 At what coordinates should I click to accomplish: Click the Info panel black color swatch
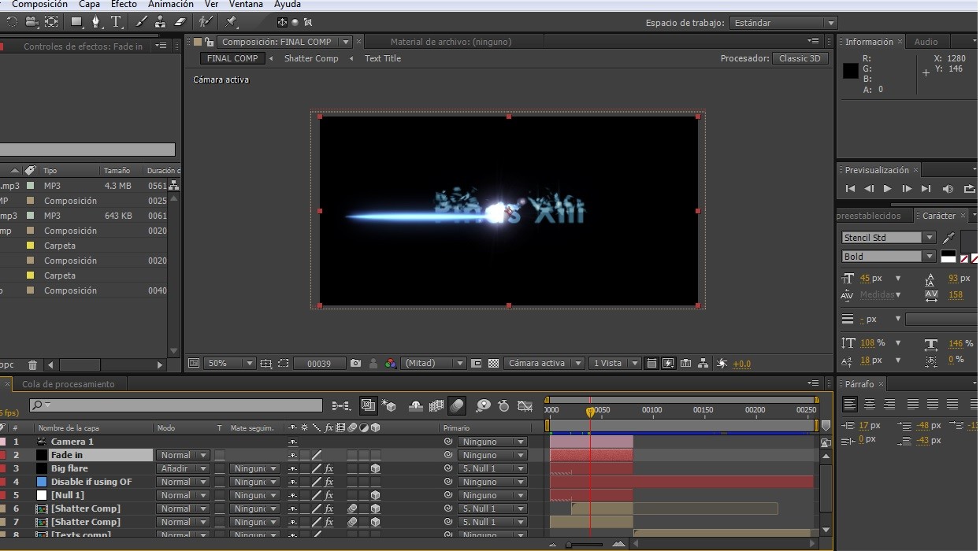(851, 71)
